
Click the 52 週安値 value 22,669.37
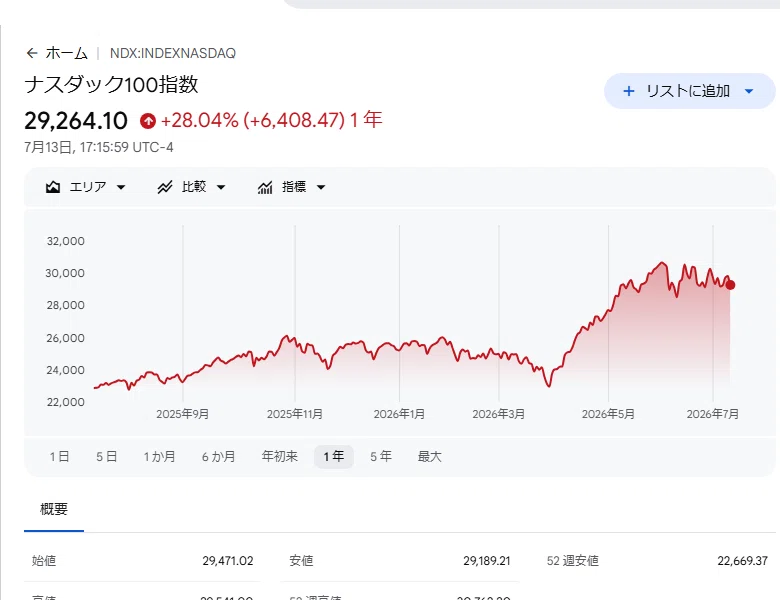(742, 561)
